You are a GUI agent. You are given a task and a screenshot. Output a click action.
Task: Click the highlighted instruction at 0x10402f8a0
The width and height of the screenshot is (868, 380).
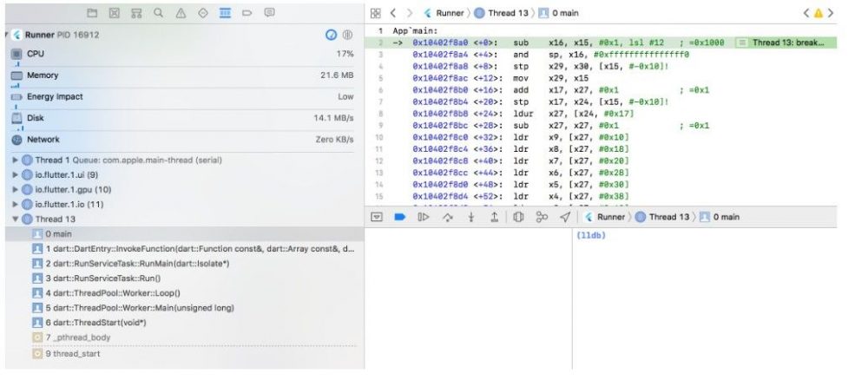coord(600,43)
